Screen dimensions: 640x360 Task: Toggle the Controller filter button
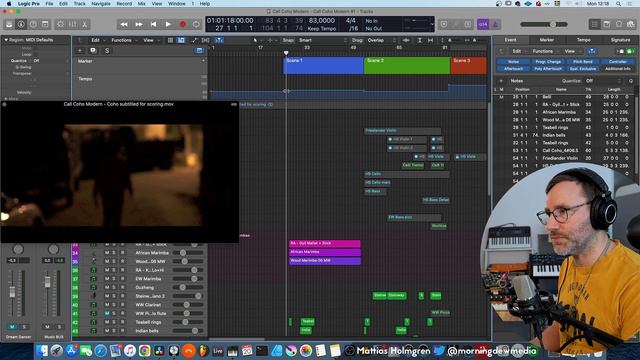(x=617, y=62)
